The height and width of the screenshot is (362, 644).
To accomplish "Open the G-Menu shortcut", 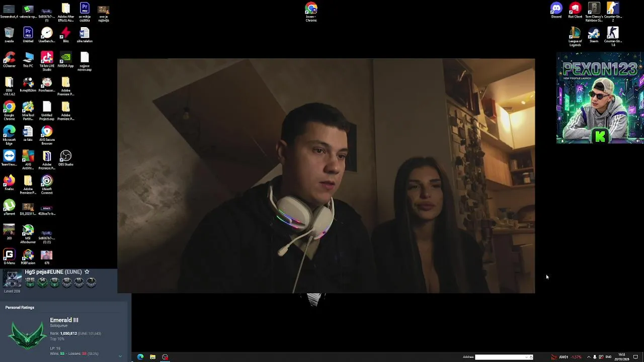I will pos(9,256).
